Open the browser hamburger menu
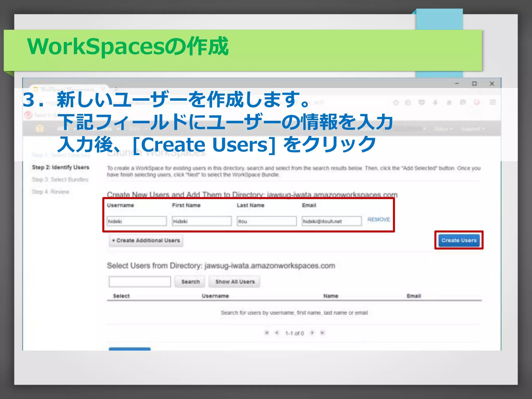This screenshot has width=532, height=399. coord(493,102)
